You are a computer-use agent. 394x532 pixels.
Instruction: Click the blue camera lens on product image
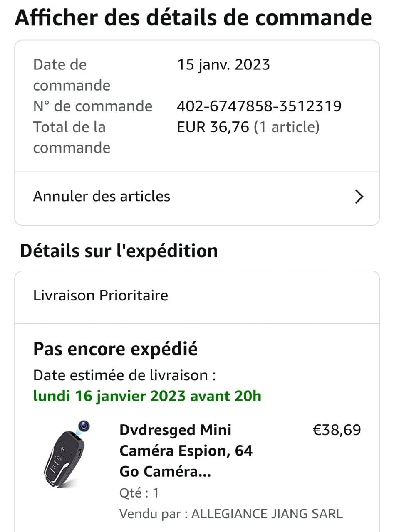[84, 426]
